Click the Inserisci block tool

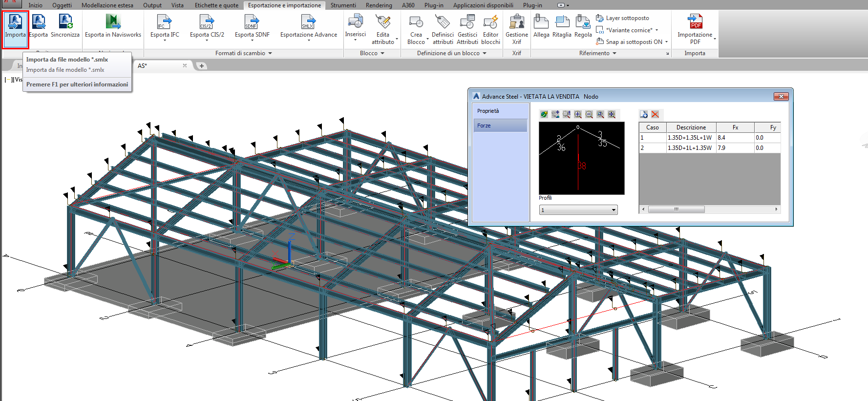click(x=355, y=27)
